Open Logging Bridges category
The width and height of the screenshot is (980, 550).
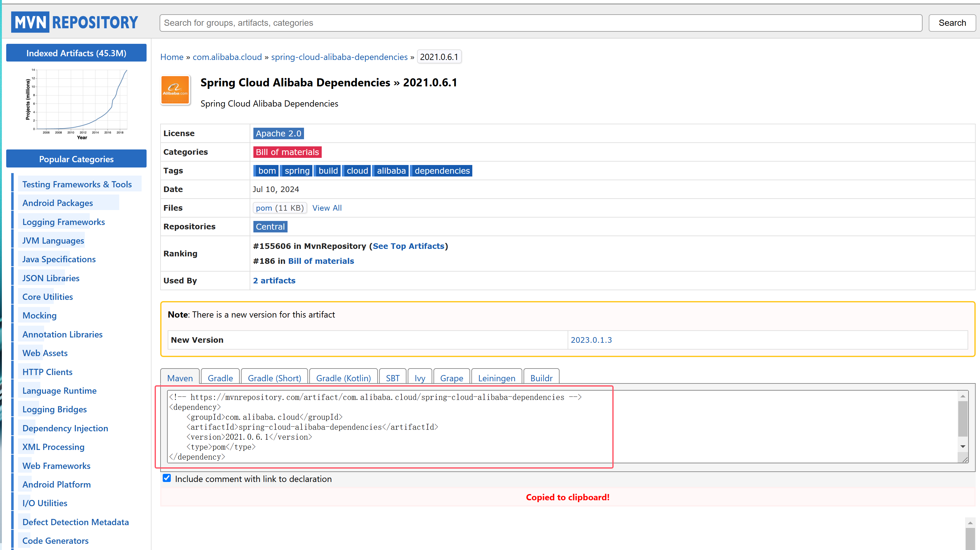(x=54, y=409)
